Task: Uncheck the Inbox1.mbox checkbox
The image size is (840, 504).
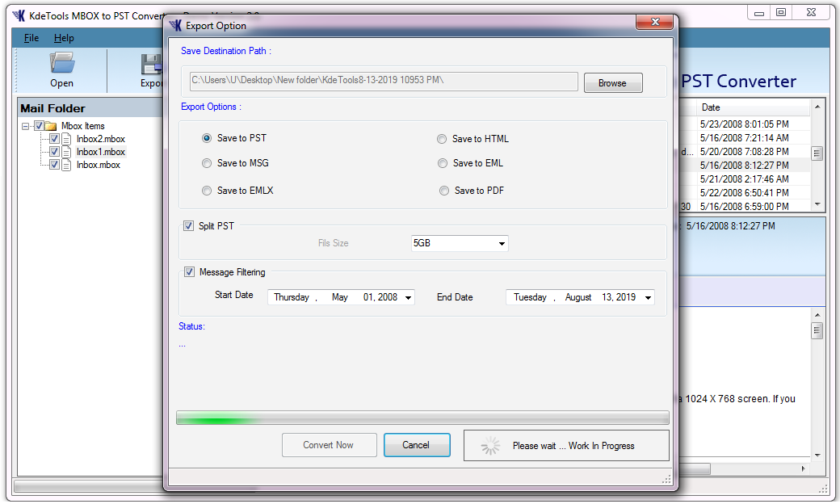Action: coord(54,152)
